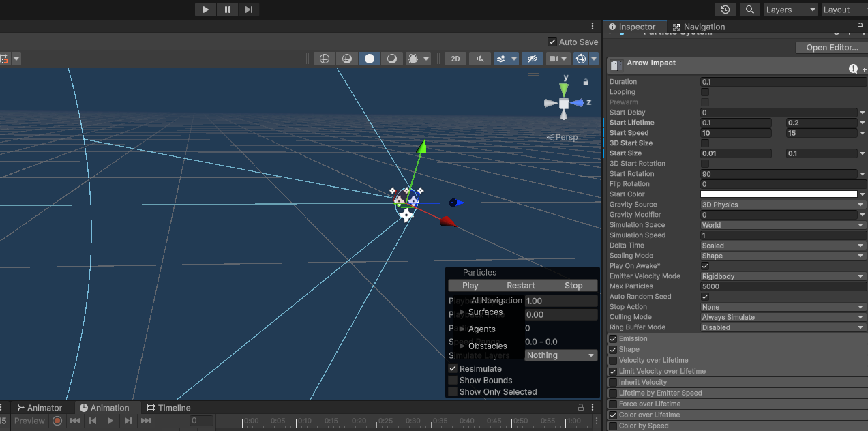Click the debug draw mode bug icon
The height and width of the screenshot is (431, 868).
(413, 59)
